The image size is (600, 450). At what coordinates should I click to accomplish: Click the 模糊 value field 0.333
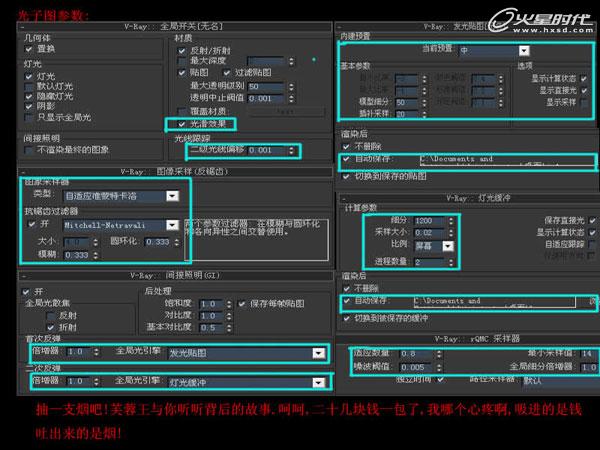[77, 255]
